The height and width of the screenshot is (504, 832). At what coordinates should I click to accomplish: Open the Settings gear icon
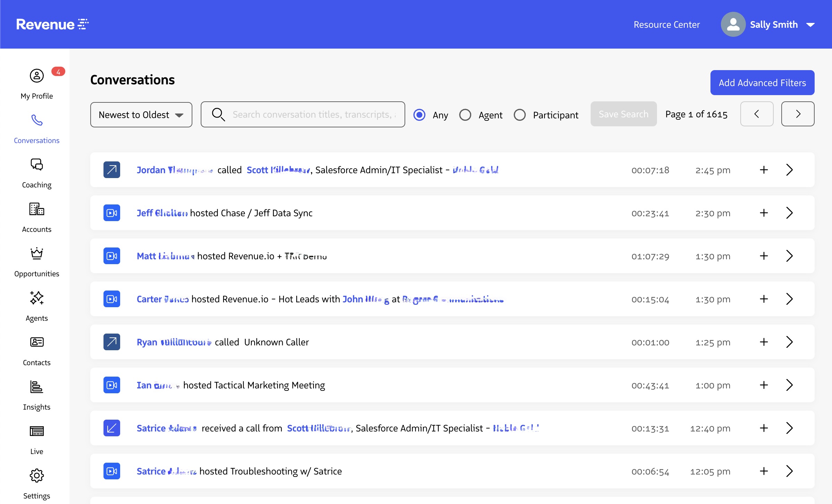click(x=37, y=476)
